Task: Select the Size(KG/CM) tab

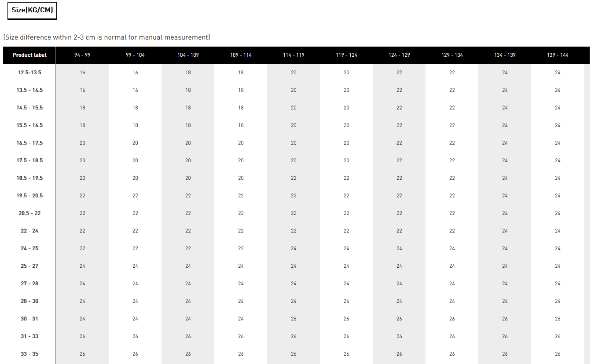Action: 32,10
